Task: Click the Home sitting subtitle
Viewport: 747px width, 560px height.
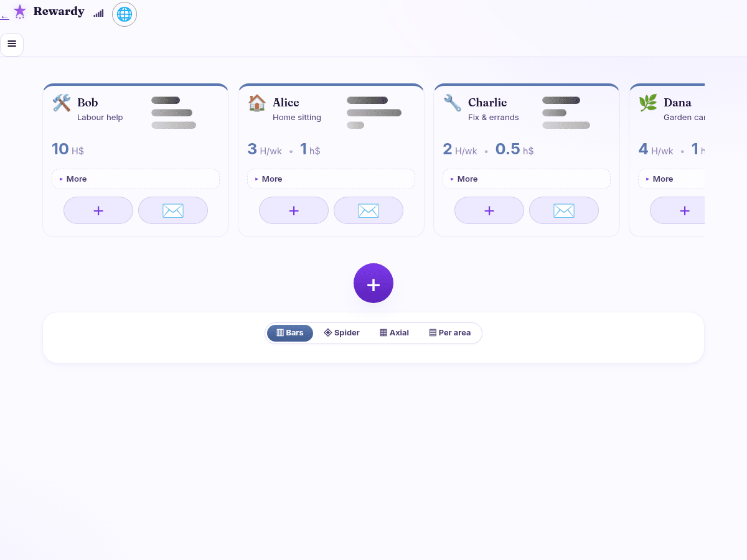Action: point(297,118)
